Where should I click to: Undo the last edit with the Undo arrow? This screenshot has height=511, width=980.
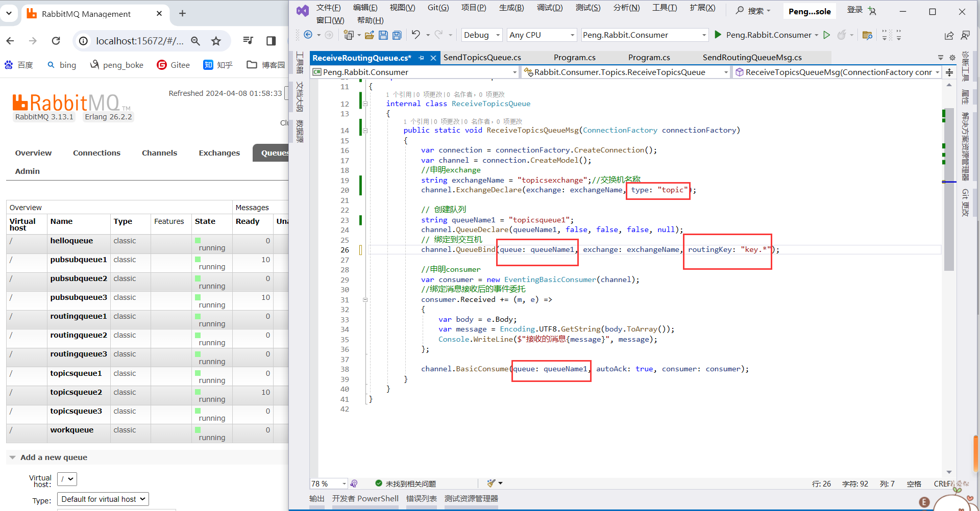point(416,35)
